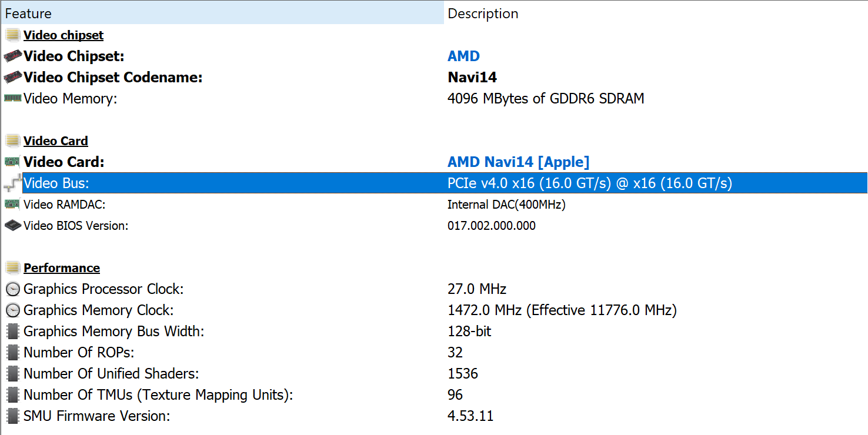Select the Video Card section heading
This screenshot has width=868, height=435.
[56, 141]
